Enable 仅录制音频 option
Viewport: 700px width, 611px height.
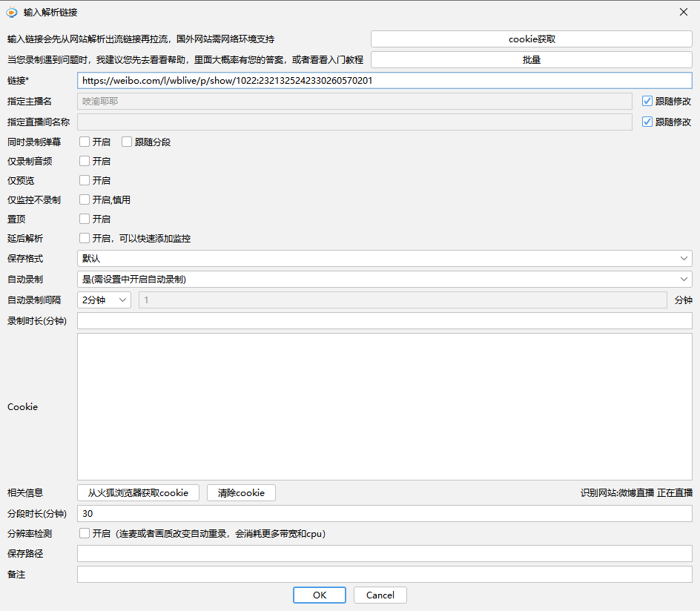pyautogui.click(x=85, y=161)
